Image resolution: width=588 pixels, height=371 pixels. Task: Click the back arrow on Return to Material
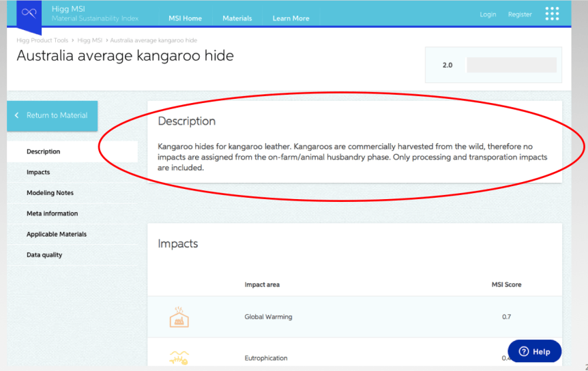coord(17,115)
